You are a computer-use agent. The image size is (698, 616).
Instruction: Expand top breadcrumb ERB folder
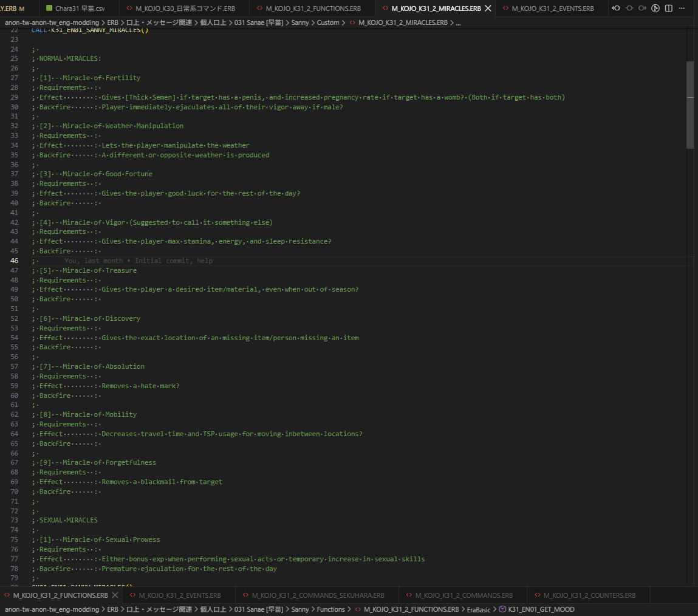pos(112,22)
